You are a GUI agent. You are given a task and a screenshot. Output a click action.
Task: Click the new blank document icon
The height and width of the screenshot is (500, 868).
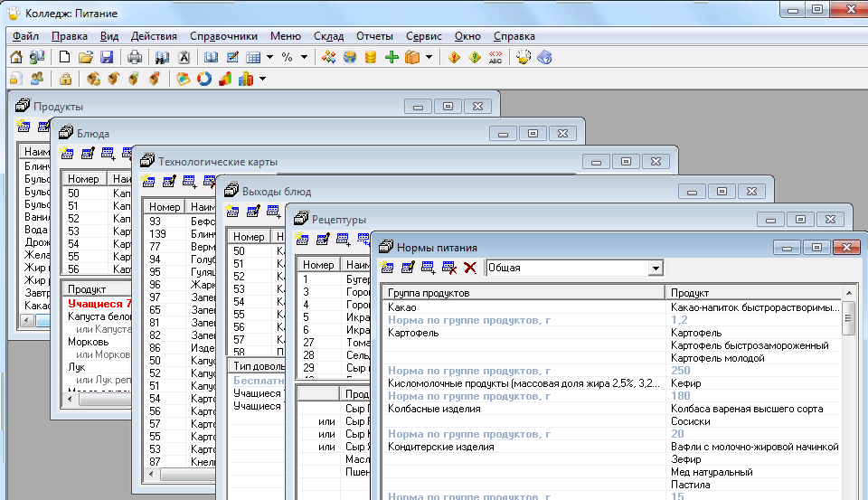click(65, 58)
